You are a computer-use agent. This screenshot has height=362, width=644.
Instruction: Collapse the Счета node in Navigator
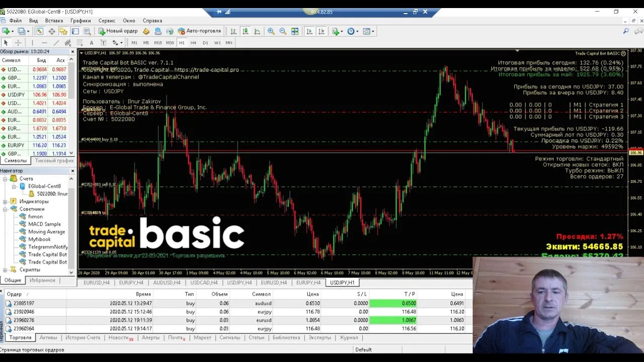pyautogui.click(x=6, y=178)
